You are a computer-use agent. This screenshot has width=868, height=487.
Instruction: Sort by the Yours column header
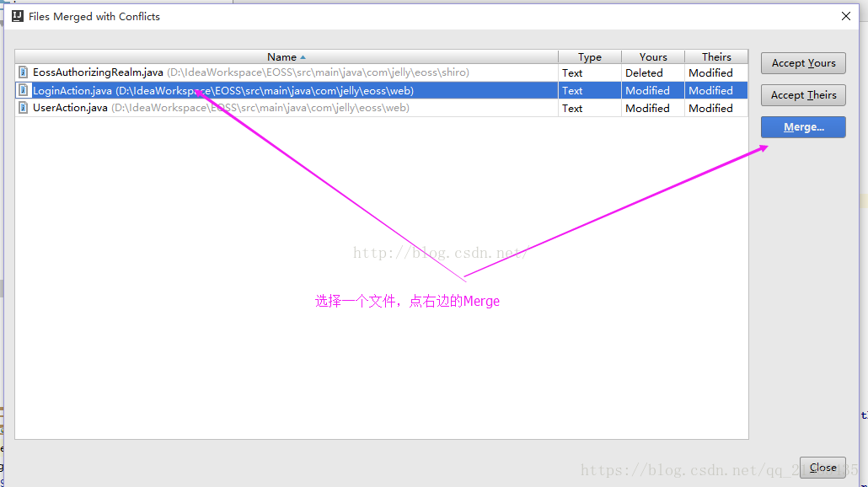coord(653,57)
